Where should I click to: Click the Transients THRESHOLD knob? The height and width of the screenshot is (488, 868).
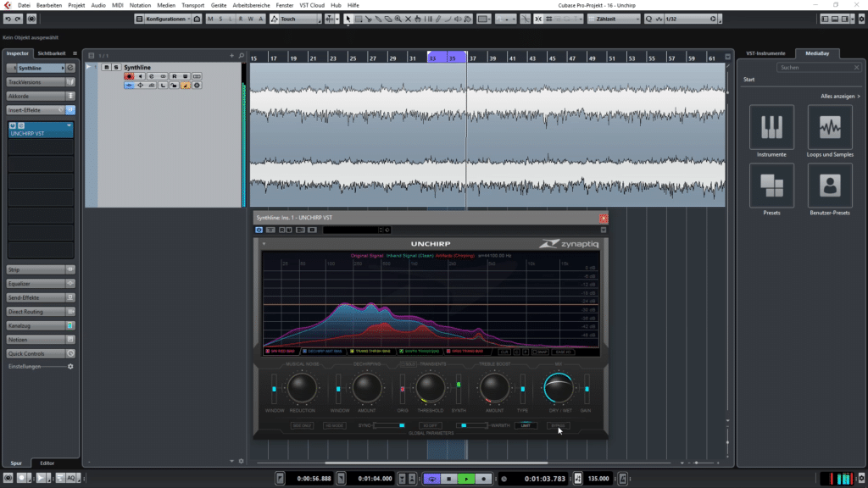430,388
